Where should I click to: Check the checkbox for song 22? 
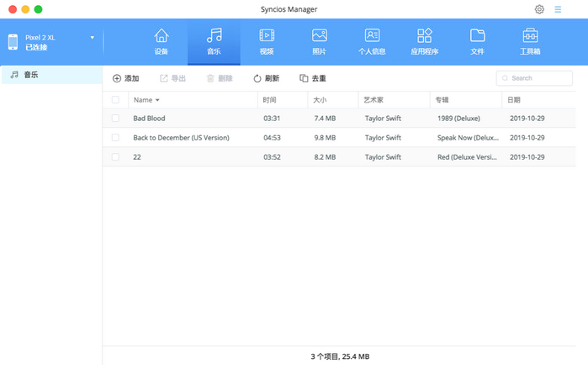[x=115, y=157]
